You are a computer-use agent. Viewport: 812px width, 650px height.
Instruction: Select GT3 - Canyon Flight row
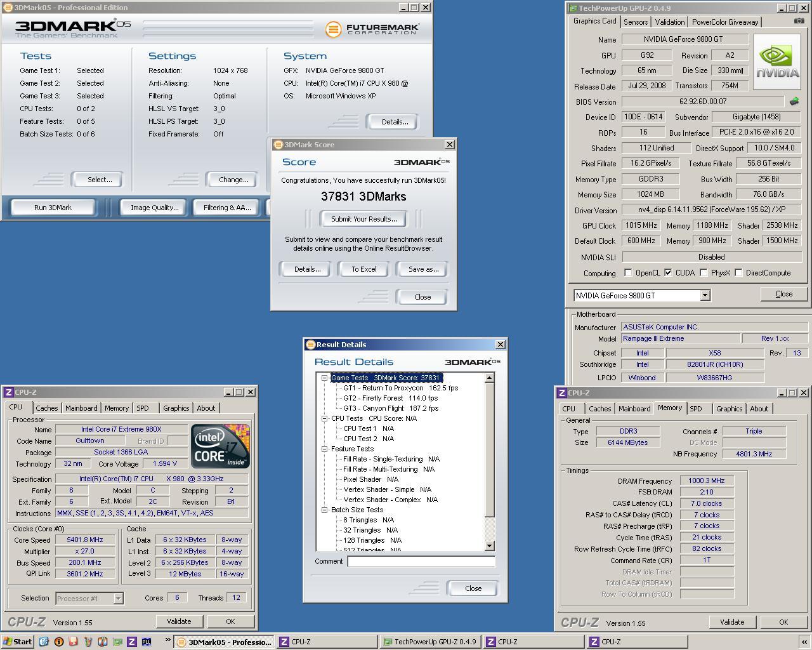coord(391,408)
